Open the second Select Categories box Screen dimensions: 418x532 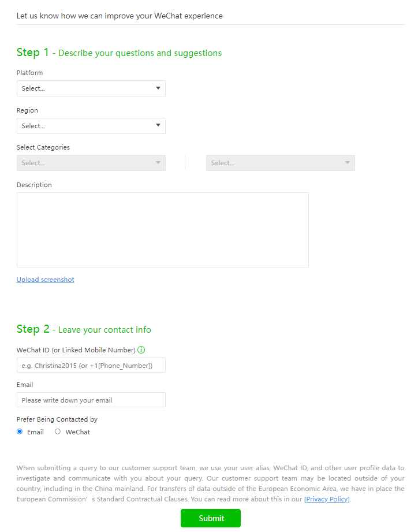click(x=281, y=163)
